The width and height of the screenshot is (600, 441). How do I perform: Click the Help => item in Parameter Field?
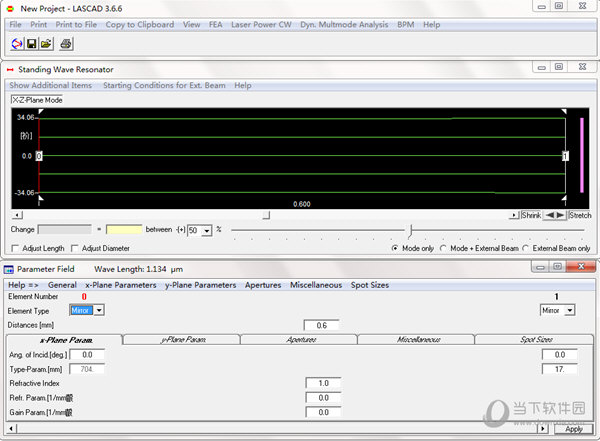(x=23, y=285)
